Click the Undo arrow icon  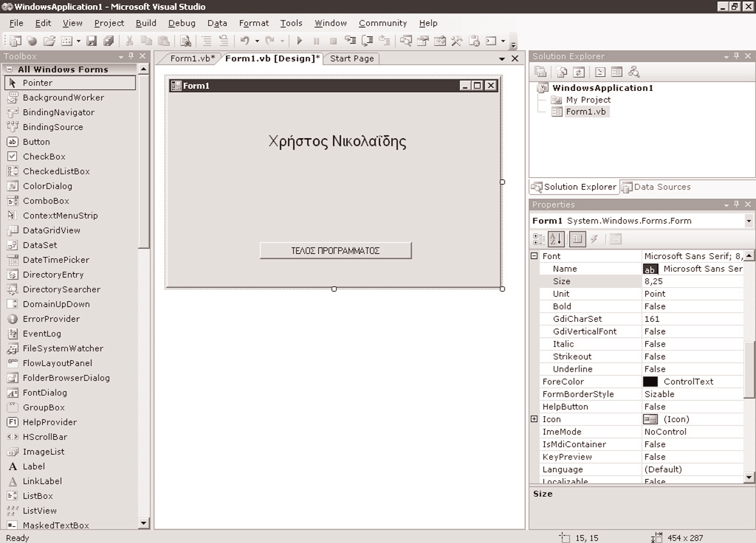click(245, 41)
